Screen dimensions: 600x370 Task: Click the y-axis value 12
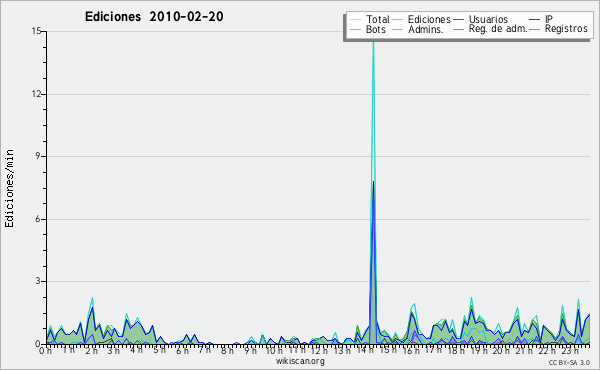37,94
